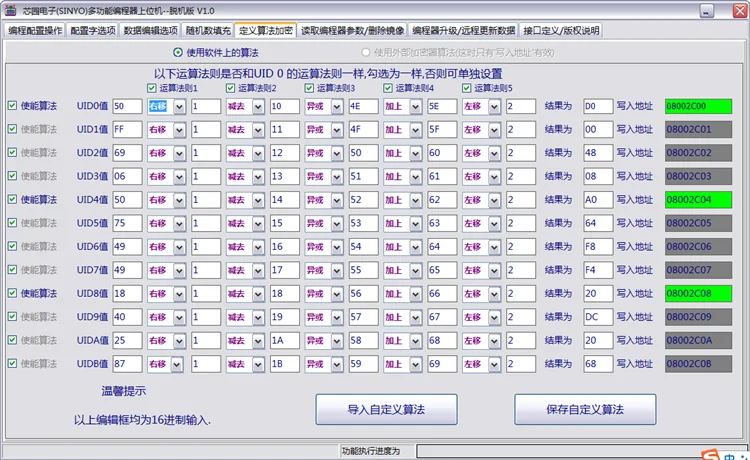This screenshot has width=750, height=460.
Task: Click the Sogou input method tray icon
Action: pos(711,455)
